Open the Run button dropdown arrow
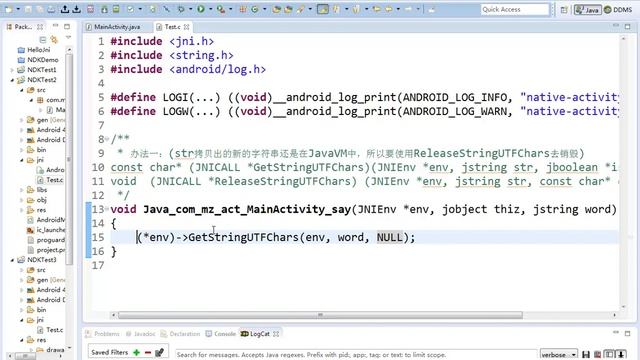 [x=210, y=9]
